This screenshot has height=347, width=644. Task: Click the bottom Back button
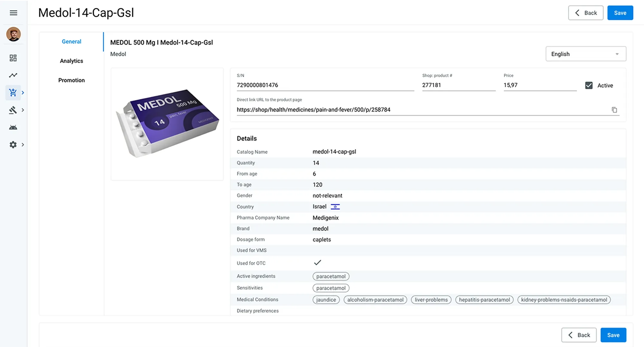[x=579, y=335]
